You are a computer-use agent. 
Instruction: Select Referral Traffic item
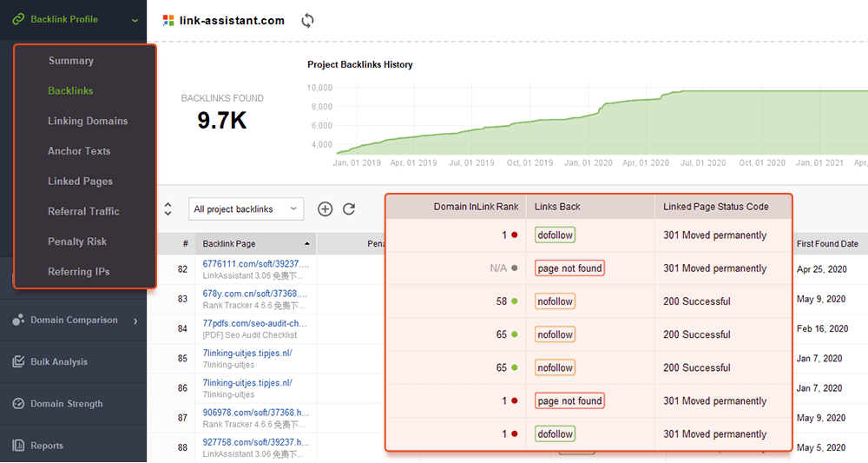point(83,211)
